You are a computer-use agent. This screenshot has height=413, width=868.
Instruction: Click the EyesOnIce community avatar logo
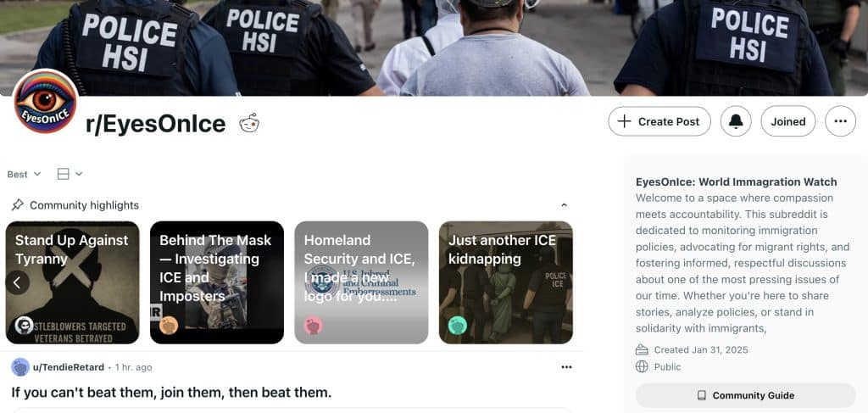(x=45, y=101)
